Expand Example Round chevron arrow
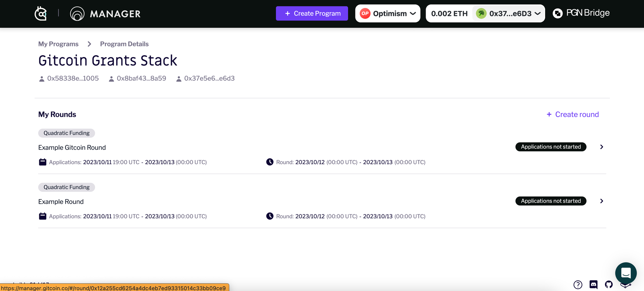 [601, 201]
